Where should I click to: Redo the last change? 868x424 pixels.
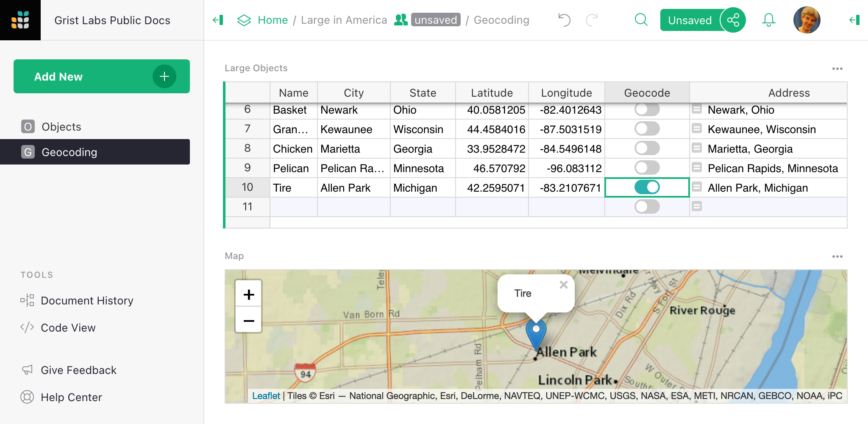click(592, 20)
